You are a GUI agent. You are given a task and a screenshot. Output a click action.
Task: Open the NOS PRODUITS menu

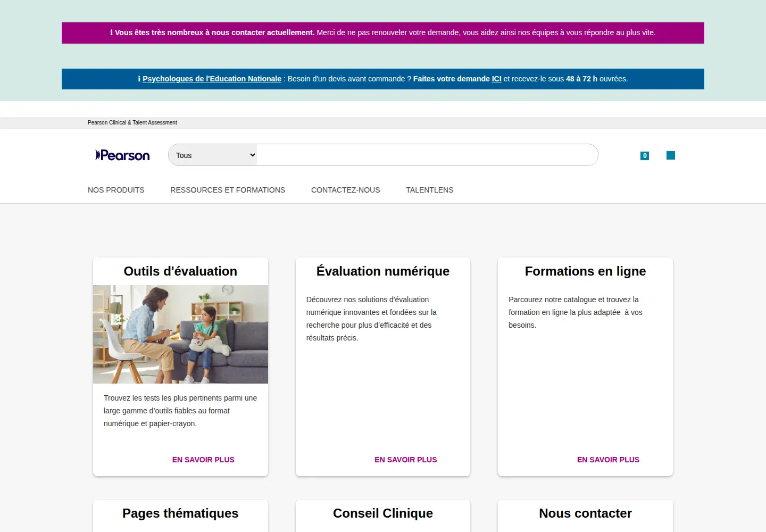pos(116,190)
